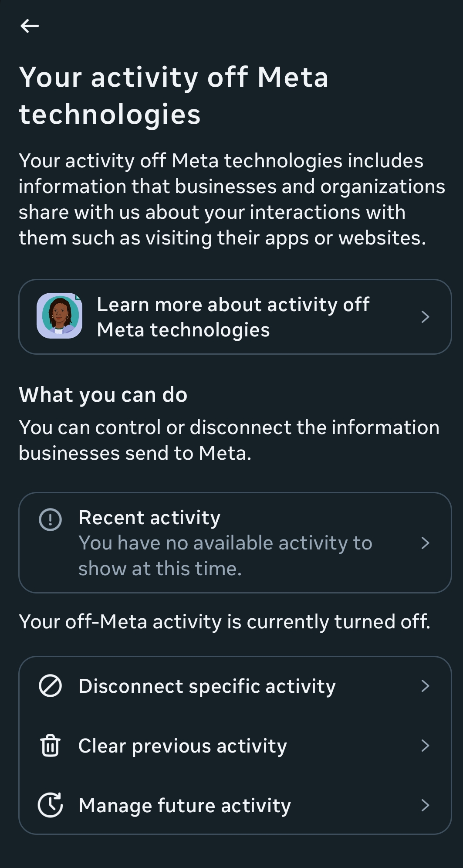The width and height of the screenshot is (463, 868).
Task: Open the Learn more card chevron
Action: [x=425, y=317]
